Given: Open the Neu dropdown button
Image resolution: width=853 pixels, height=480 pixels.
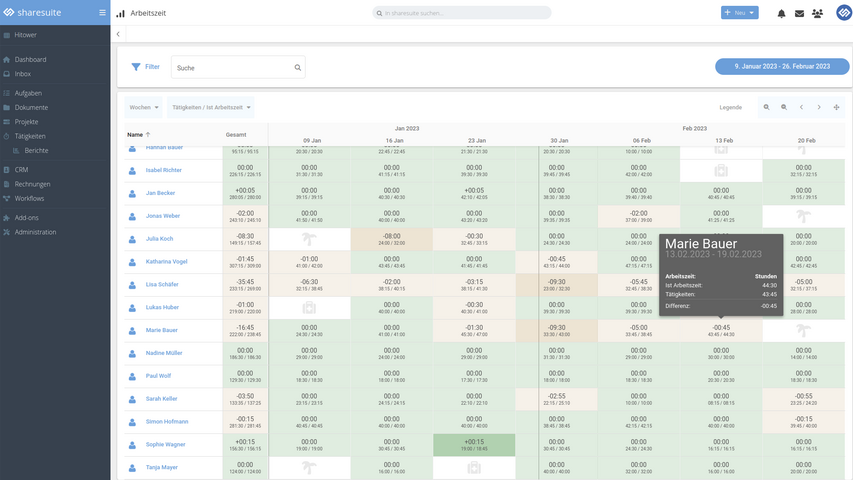Looking at the screenshot, I should (739, 13).
